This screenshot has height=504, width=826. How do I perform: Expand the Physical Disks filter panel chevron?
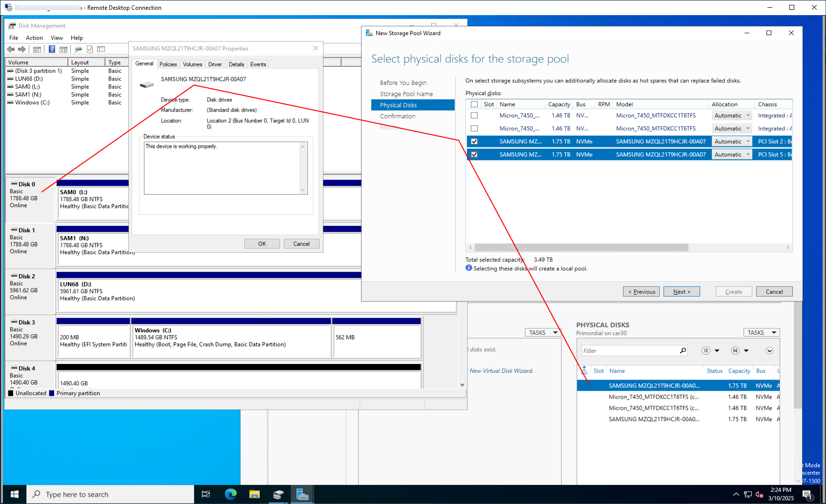[769, 350]
